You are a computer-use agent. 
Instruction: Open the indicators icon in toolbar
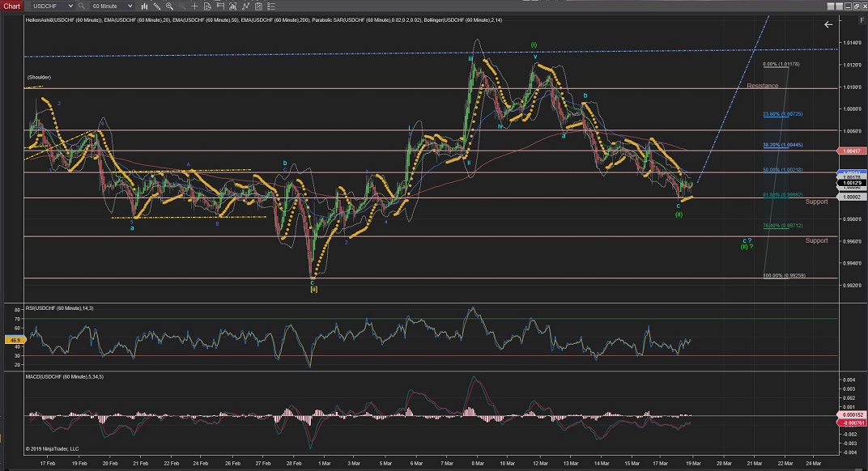click(245, 6)
